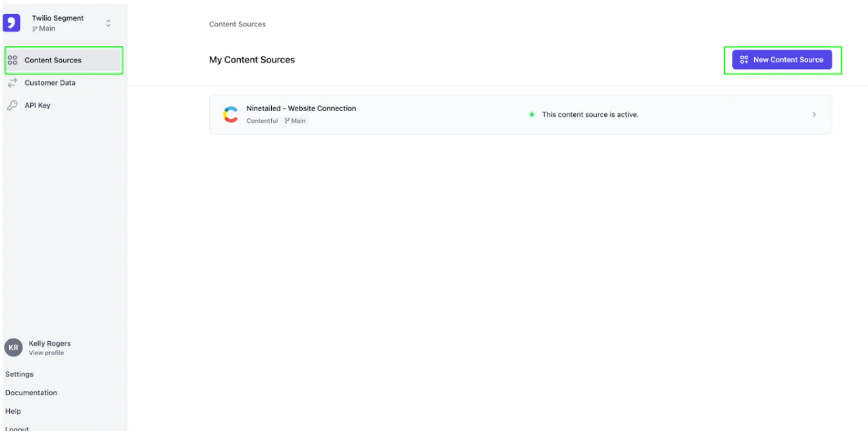Click the Ninetailed logo icon
868x432 pixels.
12,23
